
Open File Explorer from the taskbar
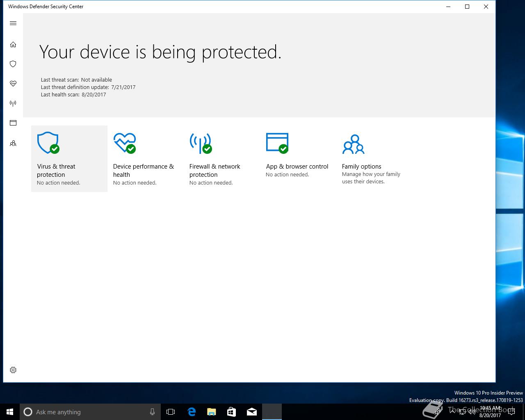(211, 412)
